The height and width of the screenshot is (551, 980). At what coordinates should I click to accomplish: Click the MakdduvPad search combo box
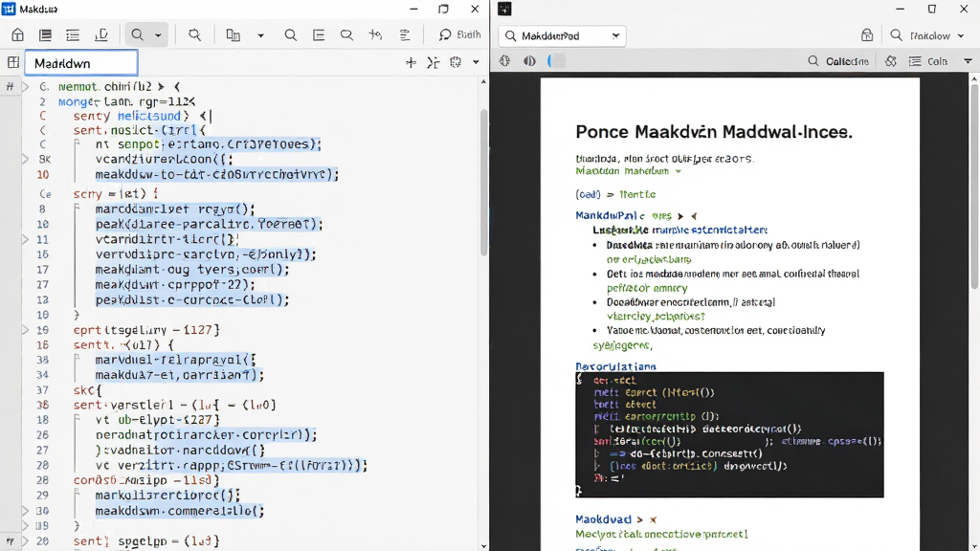[563, 35]
